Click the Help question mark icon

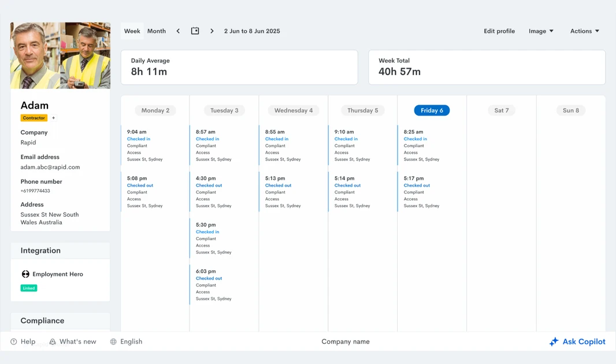(x=14, y=341)
